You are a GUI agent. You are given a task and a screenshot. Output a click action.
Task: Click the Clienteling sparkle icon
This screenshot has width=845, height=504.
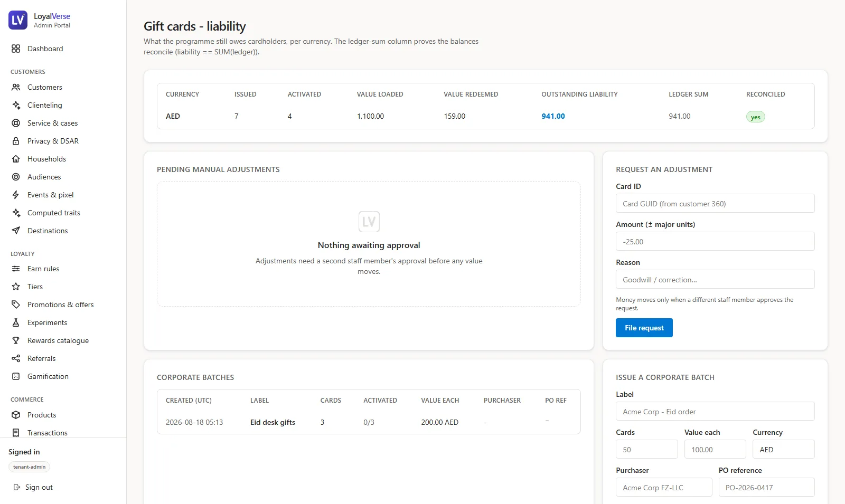[x=16, y=105]
